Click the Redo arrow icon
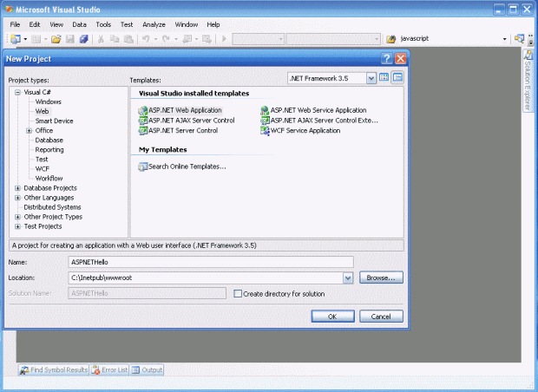538x392 pixels. [x=166, y=39]
